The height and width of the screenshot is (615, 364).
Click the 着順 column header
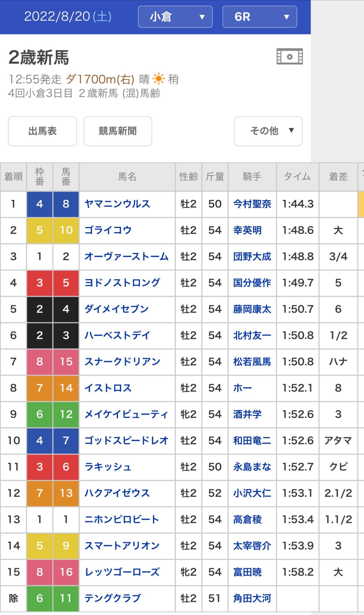[x=13, y=177]
